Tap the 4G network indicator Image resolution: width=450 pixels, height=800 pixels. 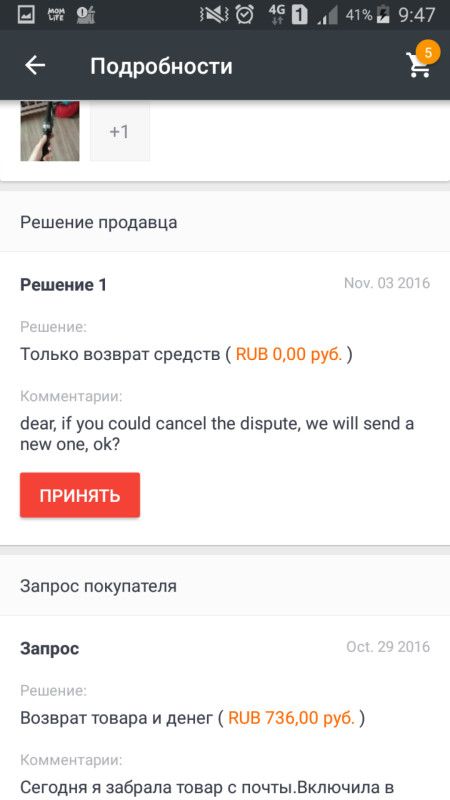tap(277, 15)
